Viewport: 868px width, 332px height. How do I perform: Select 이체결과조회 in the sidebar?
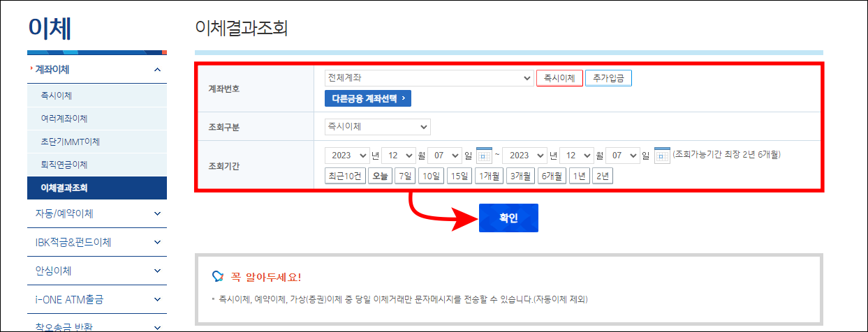[97, 188]
